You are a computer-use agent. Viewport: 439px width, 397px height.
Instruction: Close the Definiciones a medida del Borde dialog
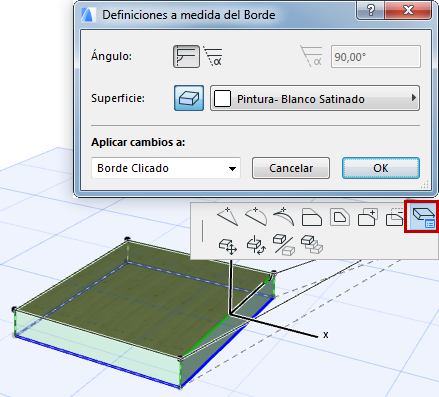pyautogui.click(x=408, y=10)
